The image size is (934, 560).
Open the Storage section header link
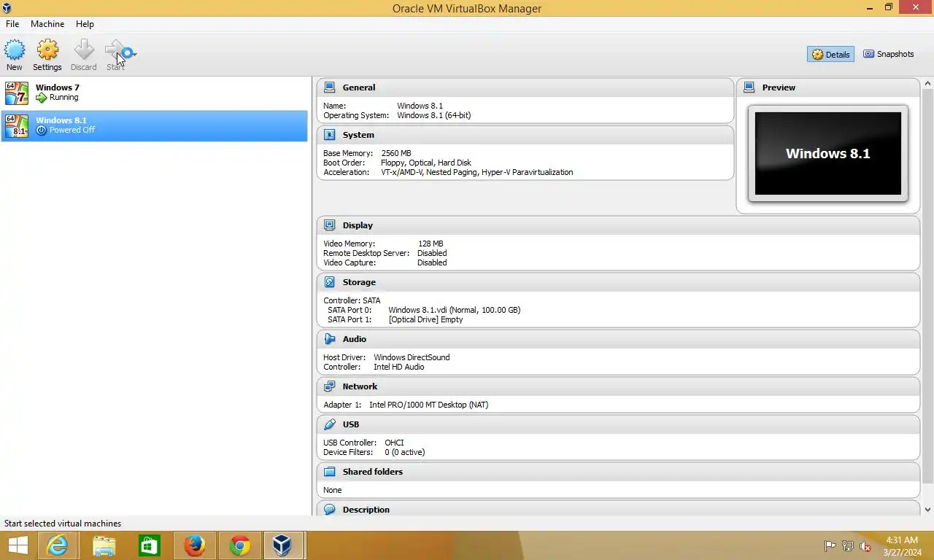359,282
